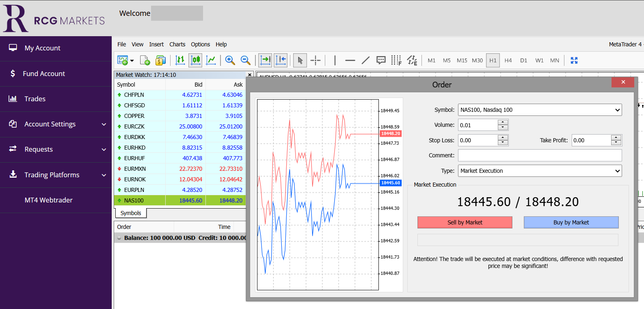Draw a trendline with the diagonal line tool
This screenshot has width=644, height=309.
pyautogui.click(x=365, y=60)
